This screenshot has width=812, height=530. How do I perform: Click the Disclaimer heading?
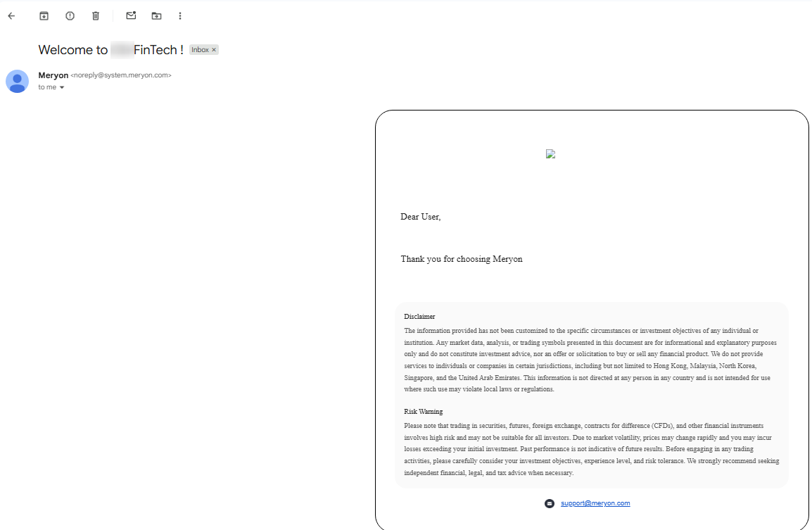click(x=419, y=317)
